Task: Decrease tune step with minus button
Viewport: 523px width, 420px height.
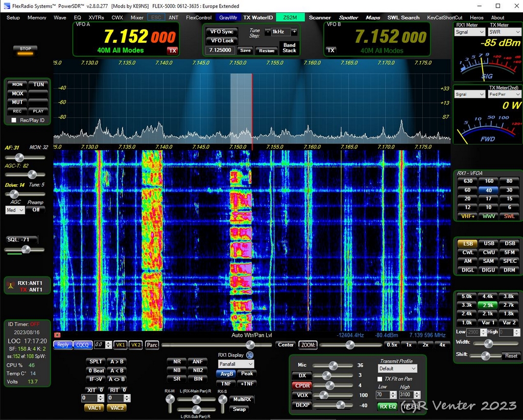Action: 268,32
